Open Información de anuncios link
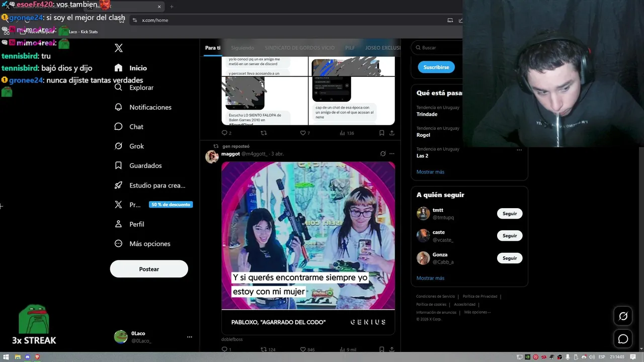This screenshot has width=644, height=362. [436, 313]
